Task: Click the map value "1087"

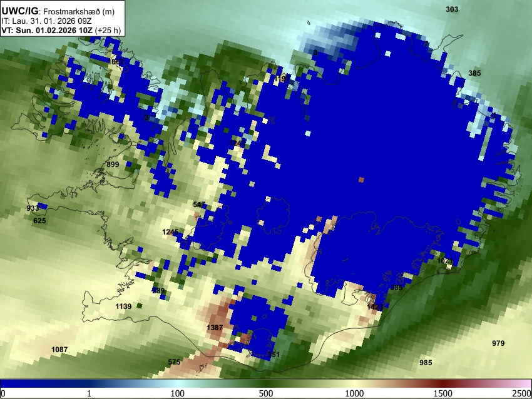Action: (59, 350)
